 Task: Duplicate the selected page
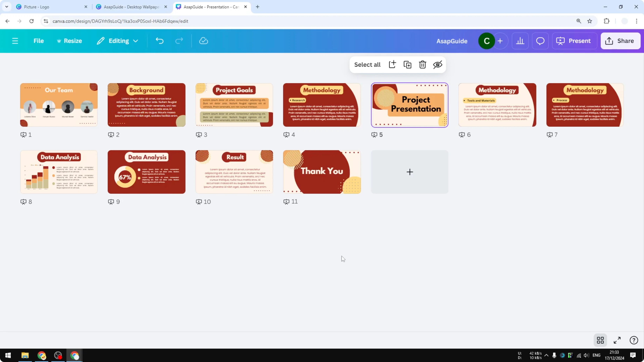(407, 65)
